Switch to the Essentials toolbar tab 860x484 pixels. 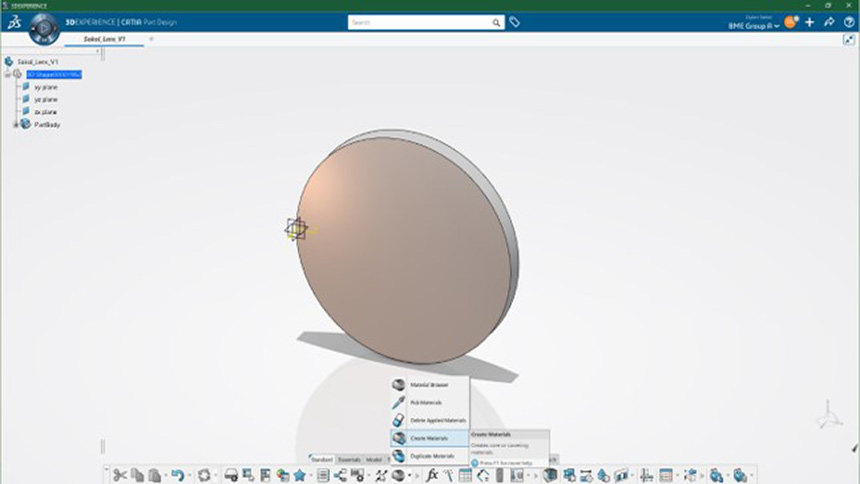pos(349,459)
